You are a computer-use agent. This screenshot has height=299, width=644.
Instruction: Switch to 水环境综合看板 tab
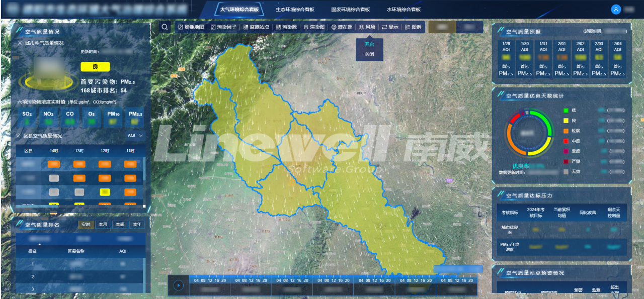point(403,10)
